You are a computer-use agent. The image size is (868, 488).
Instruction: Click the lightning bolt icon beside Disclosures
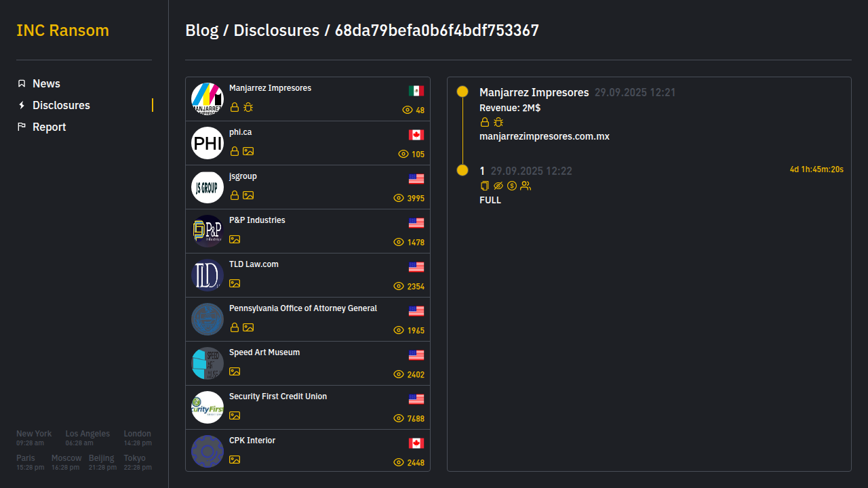(22, 105)
